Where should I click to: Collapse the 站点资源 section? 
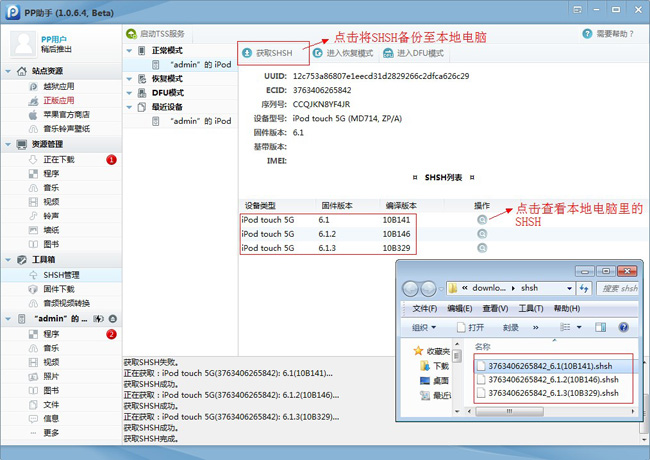point(9,72)
